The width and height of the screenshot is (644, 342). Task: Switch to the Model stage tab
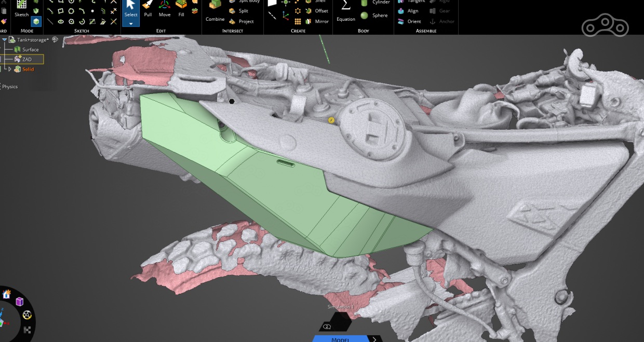click(x=340, y=339)
